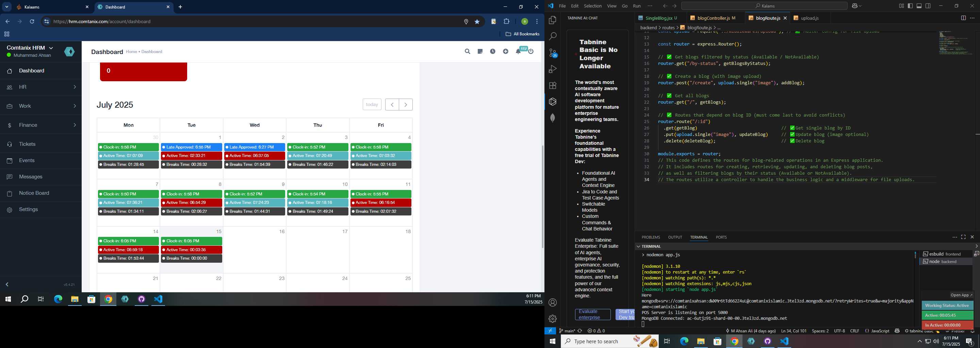Open Notice Board in HRM sidebar
The width and height of the screenshot is (980, 348).
click(x=41, y=193)
